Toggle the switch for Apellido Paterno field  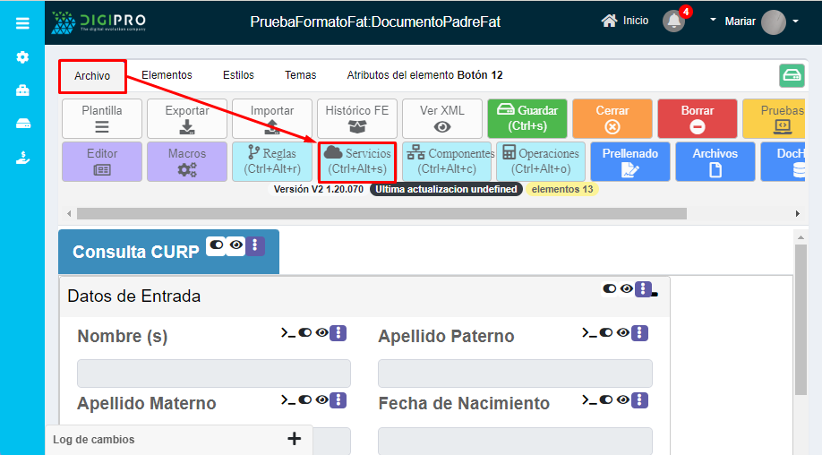tap(607, 333)
